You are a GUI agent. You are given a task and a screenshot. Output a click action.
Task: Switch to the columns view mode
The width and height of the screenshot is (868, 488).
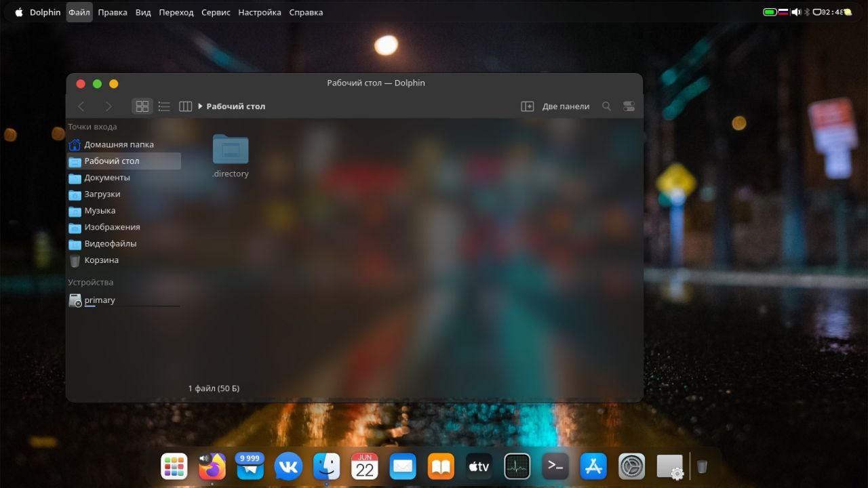point(185,106)
